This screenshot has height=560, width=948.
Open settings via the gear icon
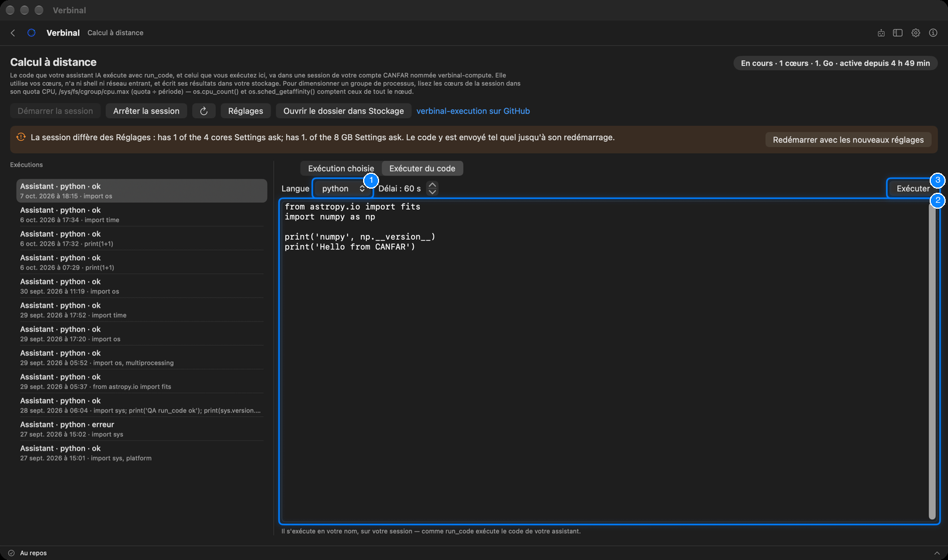[915, 33]
